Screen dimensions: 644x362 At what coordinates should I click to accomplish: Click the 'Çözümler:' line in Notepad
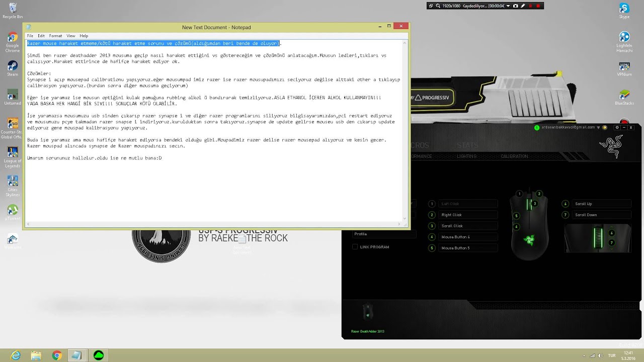tap(39, 73)
